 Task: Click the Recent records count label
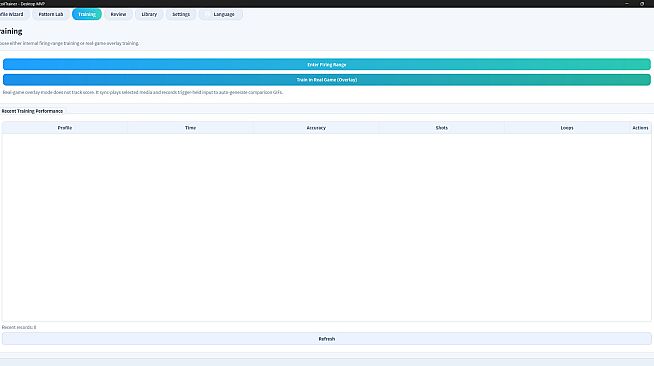19,327
